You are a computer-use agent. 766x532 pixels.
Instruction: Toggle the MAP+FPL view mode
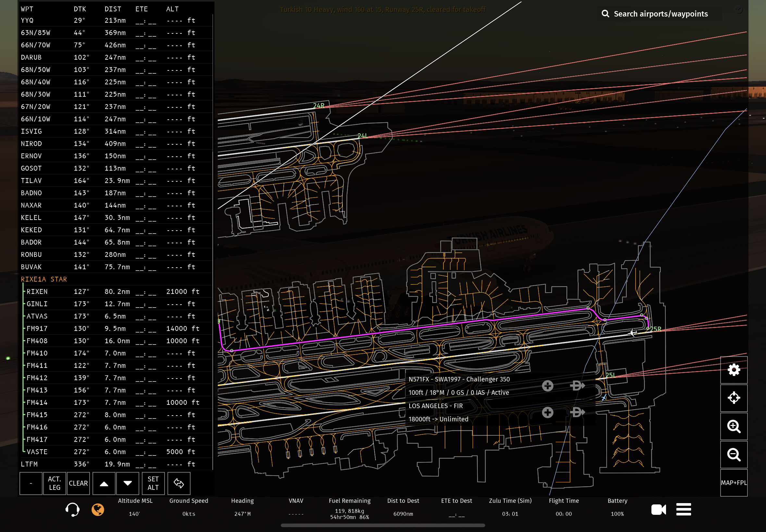pyautogui.click(x=733, y=483)
